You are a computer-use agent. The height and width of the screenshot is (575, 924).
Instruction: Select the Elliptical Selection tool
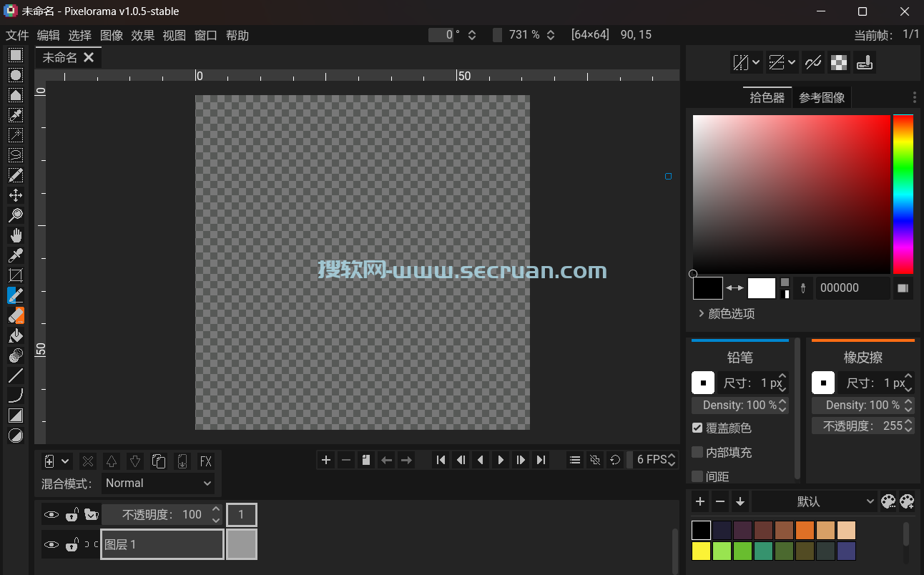coord(16,75)
